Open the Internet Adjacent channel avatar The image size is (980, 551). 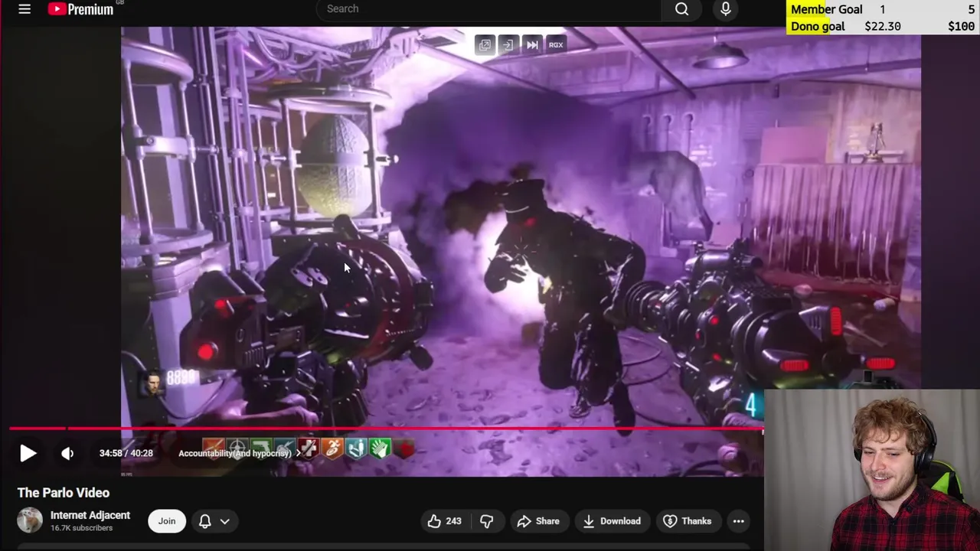[30, 520]
